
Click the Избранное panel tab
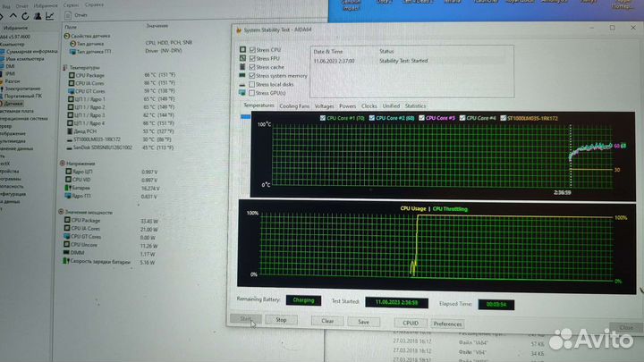[x=15, y=28]
